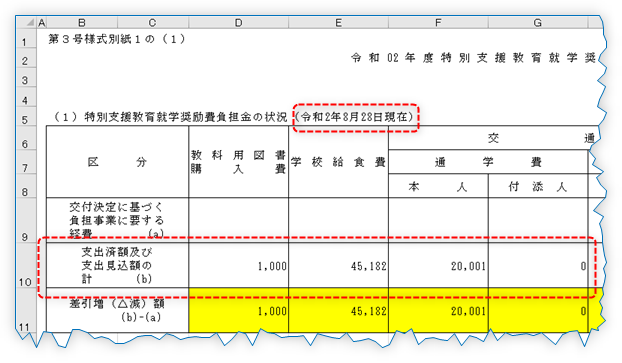
Task: Select column A header
Action: click(41, 23)
